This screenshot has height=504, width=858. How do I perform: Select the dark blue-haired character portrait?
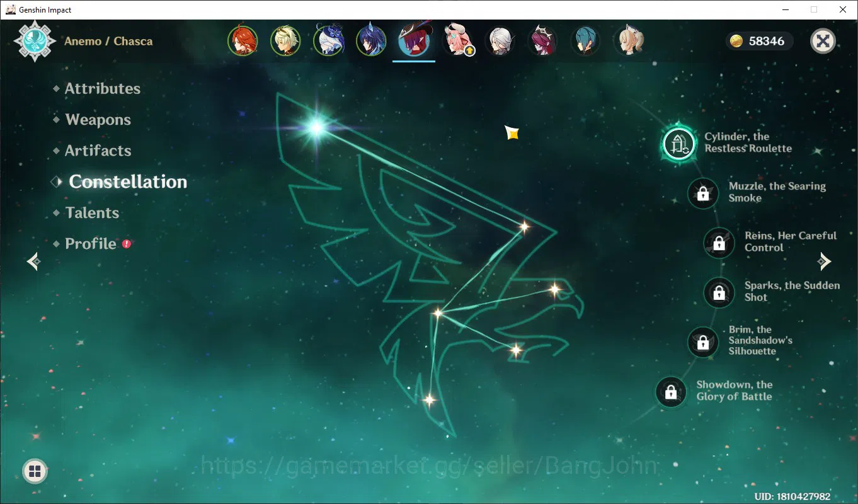[x=371, y=41]
